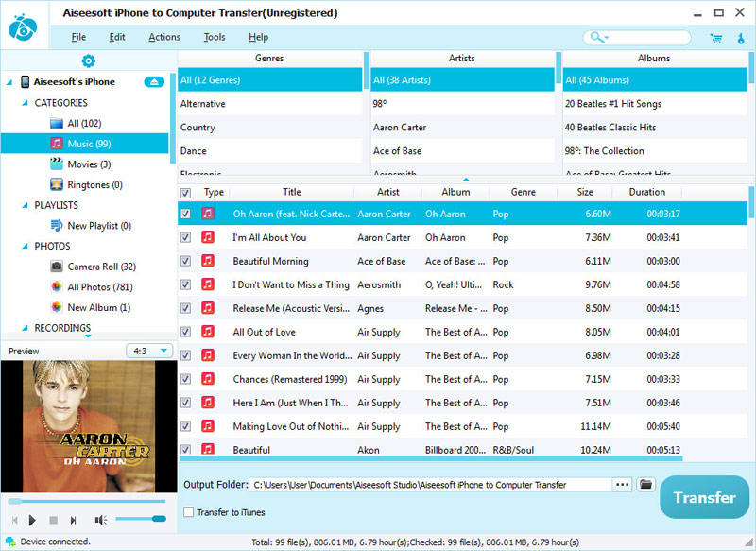The height and width of the screenshot is (551, 756).
Task: Open the Edit menu
Action: pyautogui.click(x=117, y=37)
